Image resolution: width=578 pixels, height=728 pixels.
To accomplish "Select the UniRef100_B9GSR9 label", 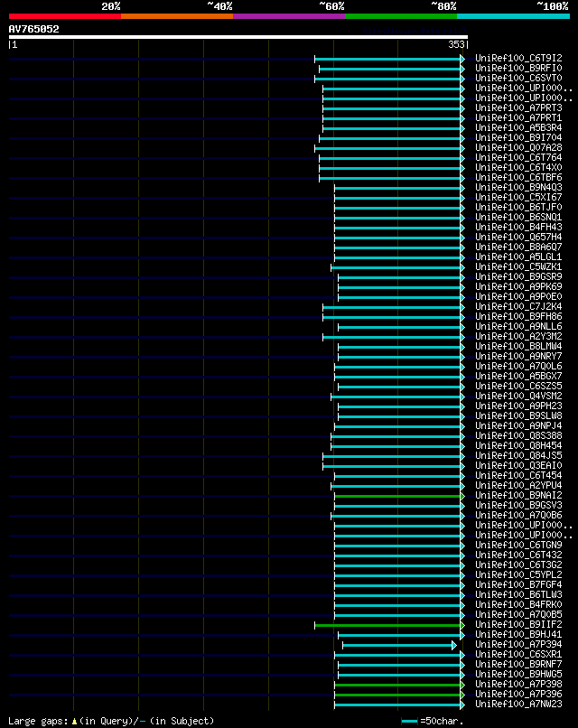I will (x=518, y=276).
